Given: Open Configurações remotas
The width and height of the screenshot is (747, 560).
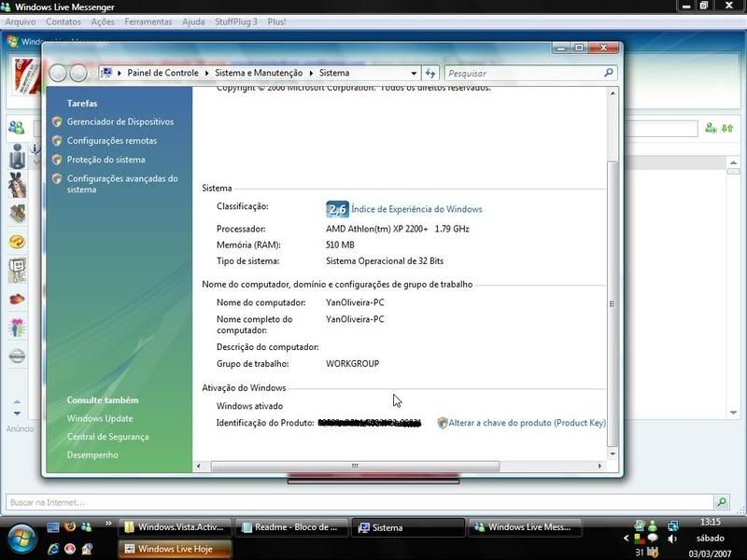Looking at the screenshot, I should tap(111, 141).
